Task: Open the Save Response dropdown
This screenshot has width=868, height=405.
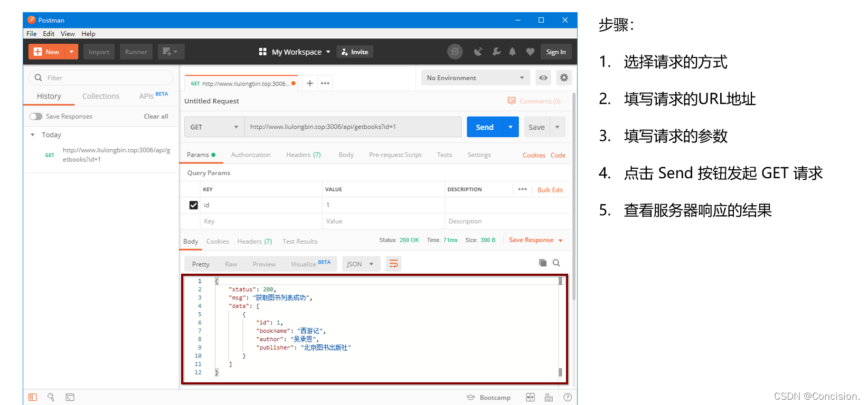Action: (x=536, y=240)
